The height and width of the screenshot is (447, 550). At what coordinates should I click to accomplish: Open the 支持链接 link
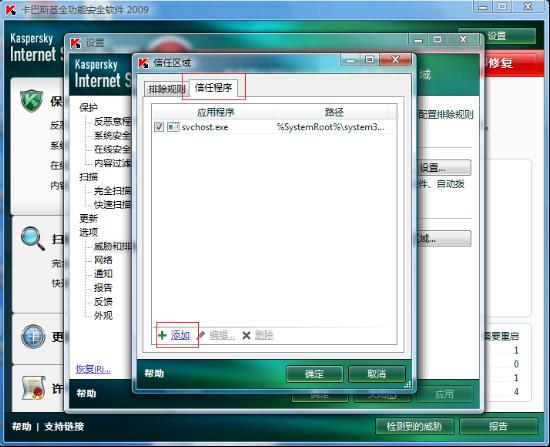[x=64, y=427]
